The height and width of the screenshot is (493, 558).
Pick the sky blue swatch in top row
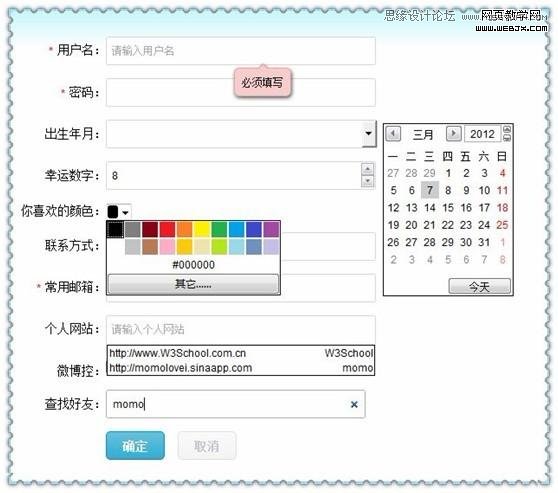tap(237, 229)
